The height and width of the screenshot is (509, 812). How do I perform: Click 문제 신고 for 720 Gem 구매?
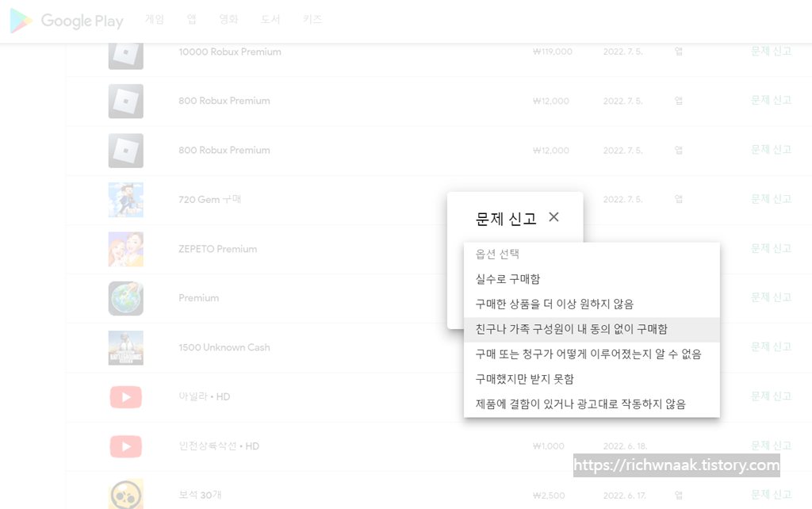771,199
